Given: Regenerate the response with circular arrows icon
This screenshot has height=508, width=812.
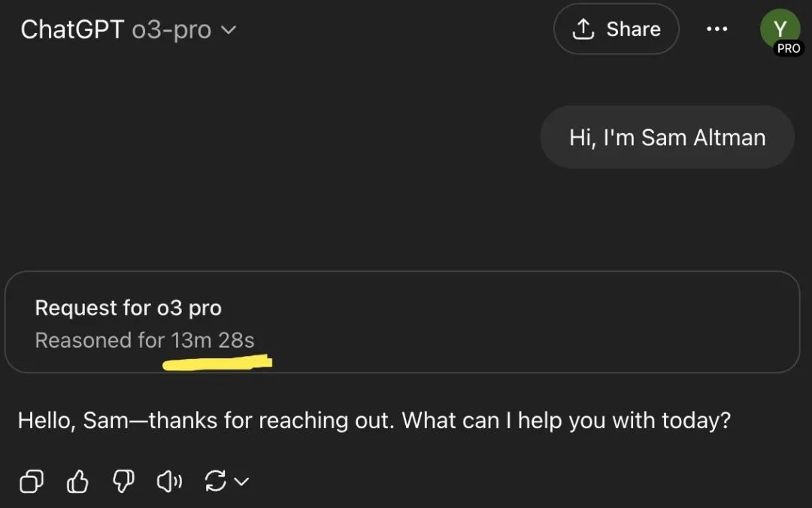Looking at the screenshot, I should coord(216,481).
